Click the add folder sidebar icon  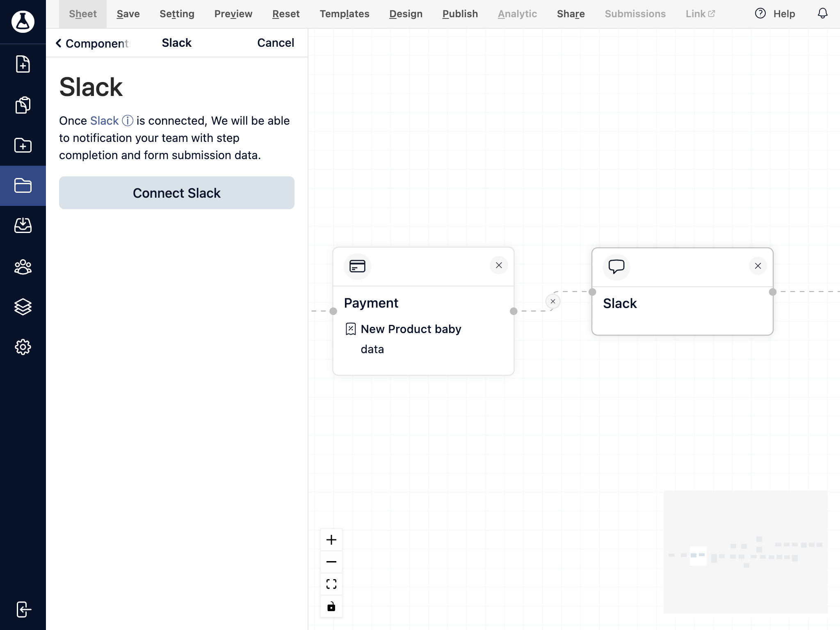tap(23, 145)
